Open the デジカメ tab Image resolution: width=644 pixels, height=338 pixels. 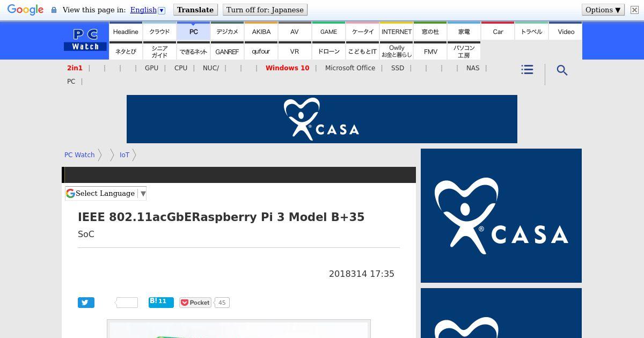227,32
